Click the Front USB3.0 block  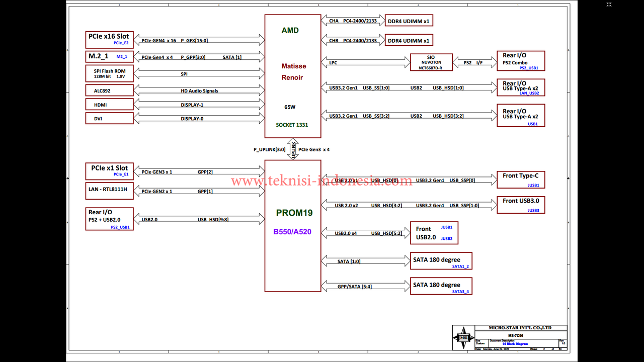pyautogui.click(x=521, y=205)
